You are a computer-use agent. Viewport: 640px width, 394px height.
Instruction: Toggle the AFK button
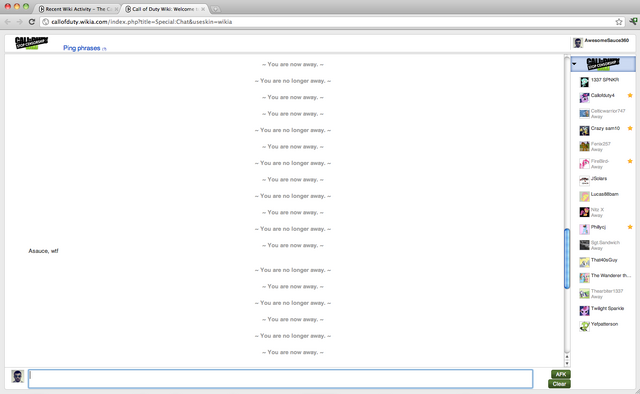click(x=560, y=374)
